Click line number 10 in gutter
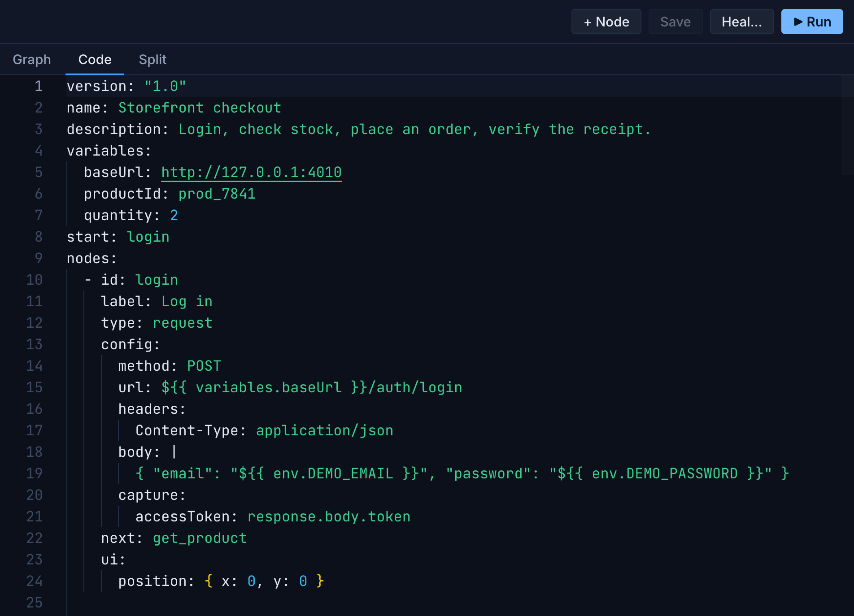Image resolution: width=854 pixels, height=616 pixels. coord(34,280)
